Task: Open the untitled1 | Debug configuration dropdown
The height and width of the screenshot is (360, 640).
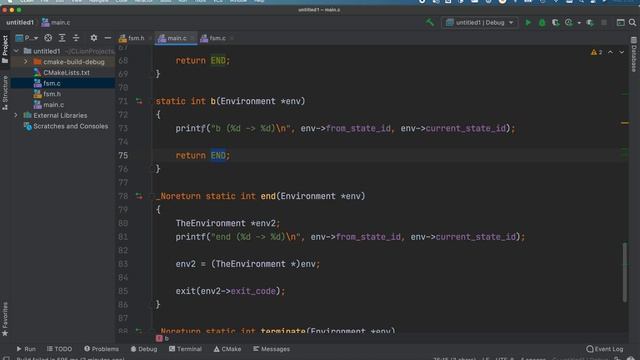Action: coord(480,22)
